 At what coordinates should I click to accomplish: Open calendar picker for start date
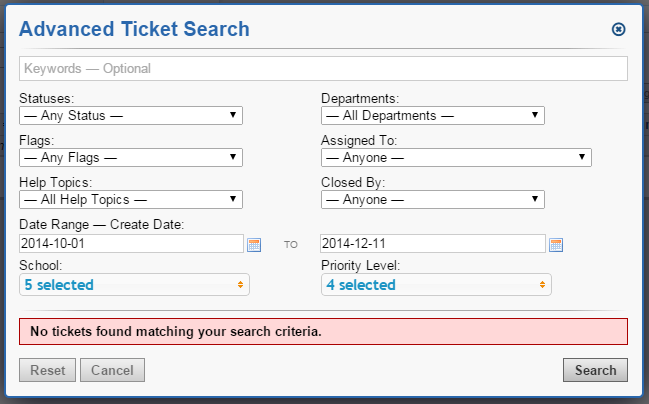(x=254, y=245)
